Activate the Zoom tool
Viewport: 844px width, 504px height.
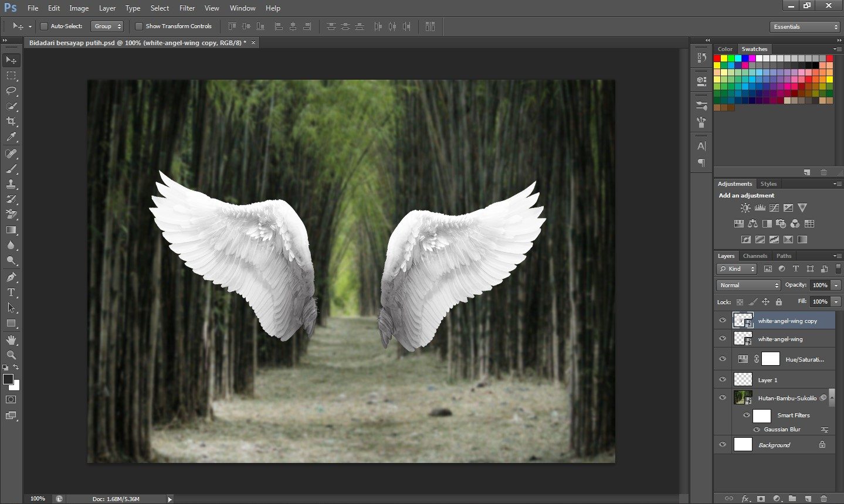(x=11, y=355)
